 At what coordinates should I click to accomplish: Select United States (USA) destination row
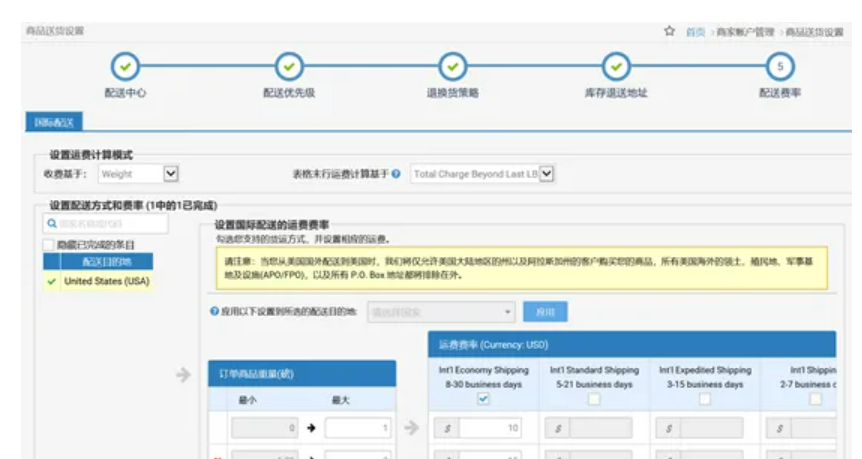click(98, 281)
